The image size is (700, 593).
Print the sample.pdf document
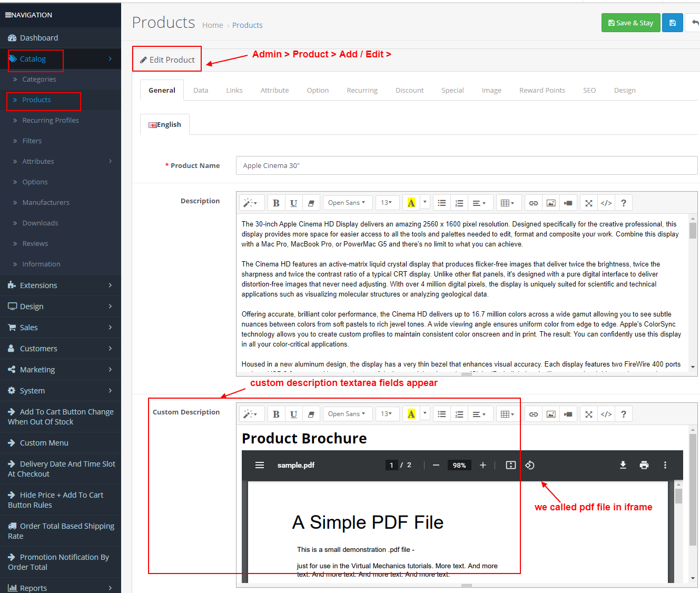644,465
